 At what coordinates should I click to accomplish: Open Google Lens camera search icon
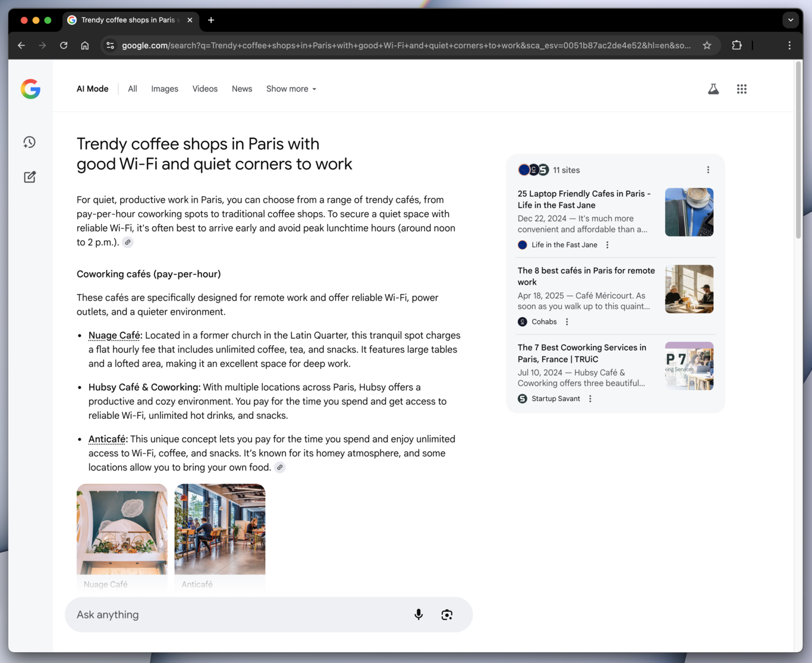pyautogui.click(x=447, y=615)
